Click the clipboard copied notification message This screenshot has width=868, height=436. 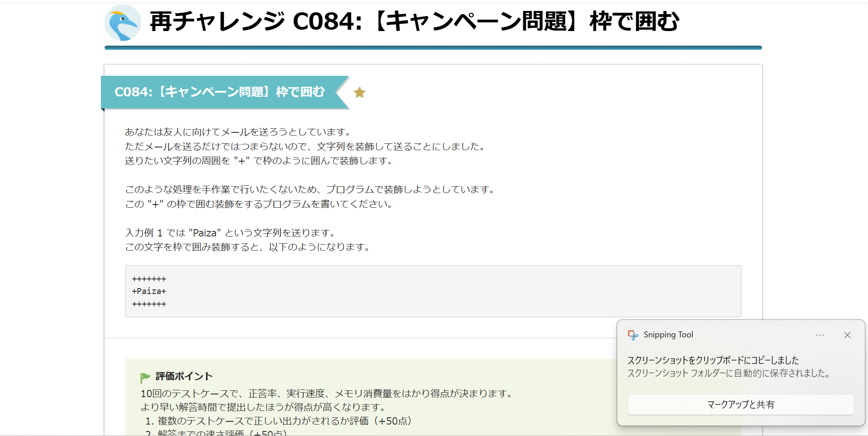click(713, 360)
